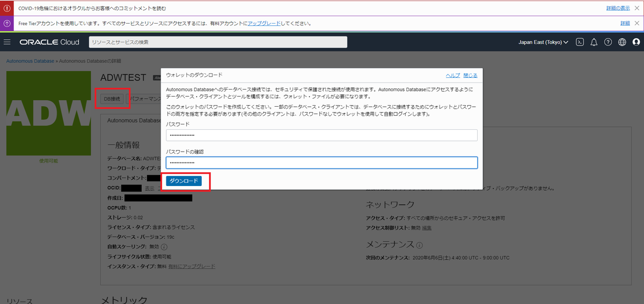
Task: Click the purple Free Tier upgrade icon
Action: pos(7,24)
